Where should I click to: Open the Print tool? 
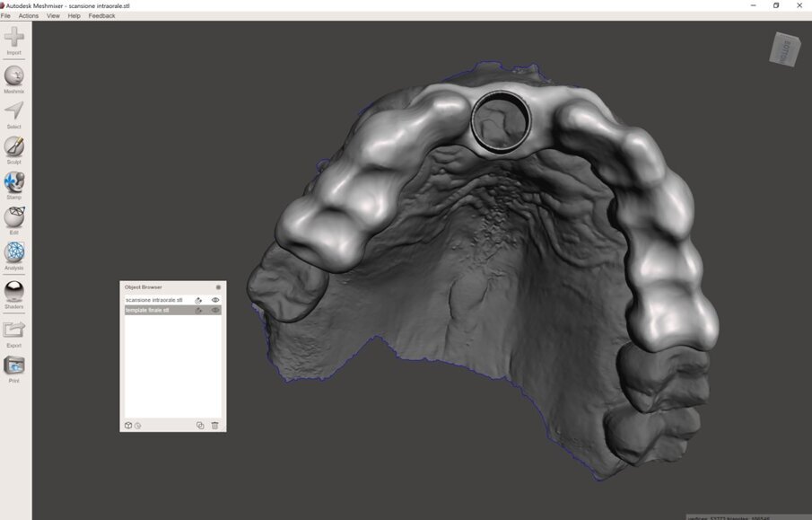click(13, 365)
